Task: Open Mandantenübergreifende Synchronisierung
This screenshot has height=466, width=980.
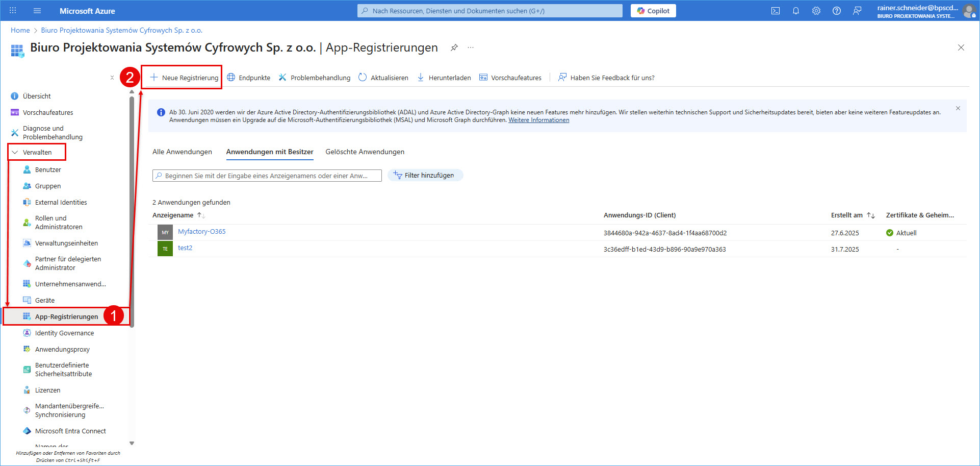Action: pyautogui.click(x=69, y=410)
